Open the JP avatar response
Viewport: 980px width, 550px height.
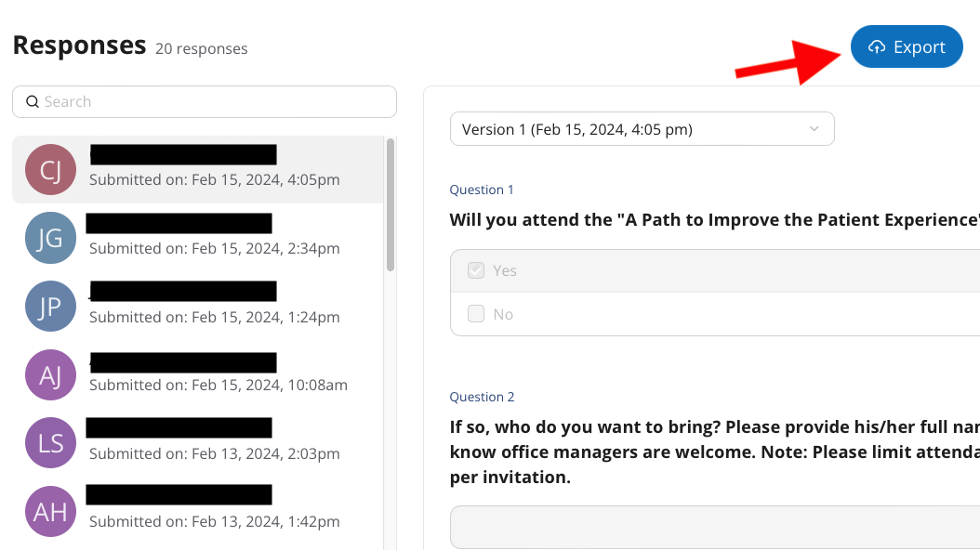click(x=50, y=307)
